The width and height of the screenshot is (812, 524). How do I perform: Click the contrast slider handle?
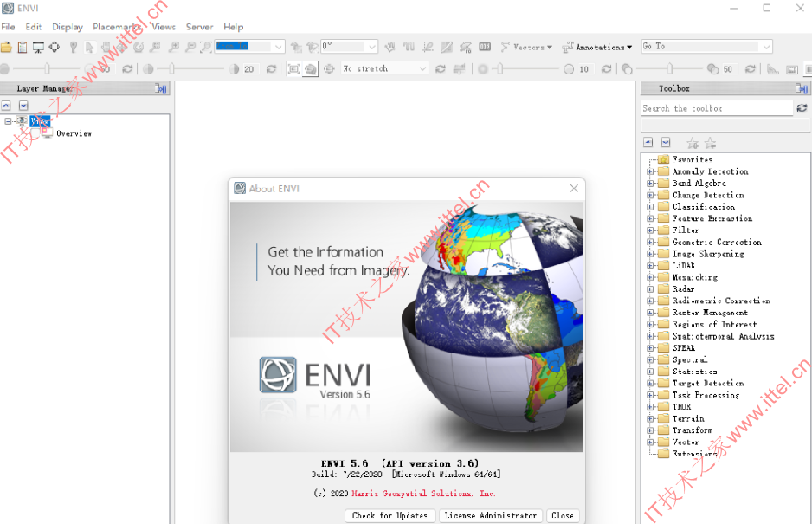171,68
